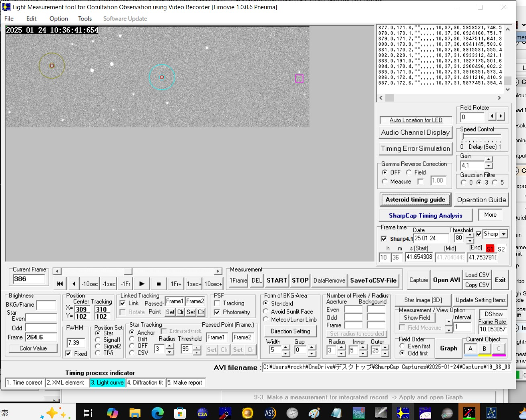This screenshot has width=526, height=420.
Task: Click the Field Rotate left arrow
Action: coord(492,116)
